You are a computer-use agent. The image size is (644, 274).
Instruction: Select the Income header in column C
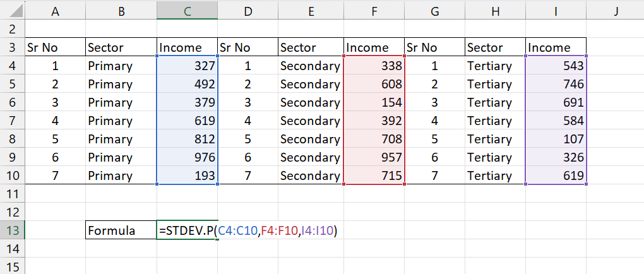point(187,47)
